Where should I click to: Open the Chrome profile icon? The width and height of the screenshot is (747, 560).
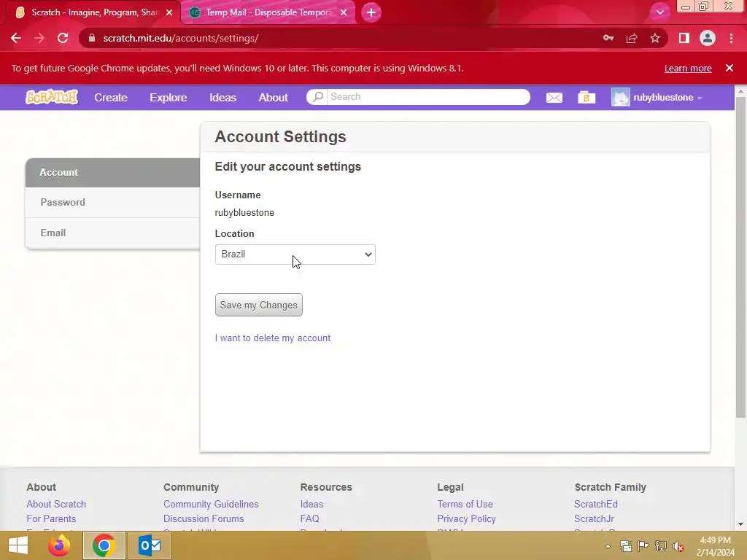coord(708,38)
